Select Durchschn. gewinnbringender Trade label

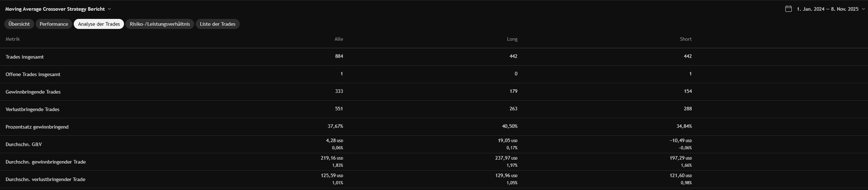click(45, 162)
